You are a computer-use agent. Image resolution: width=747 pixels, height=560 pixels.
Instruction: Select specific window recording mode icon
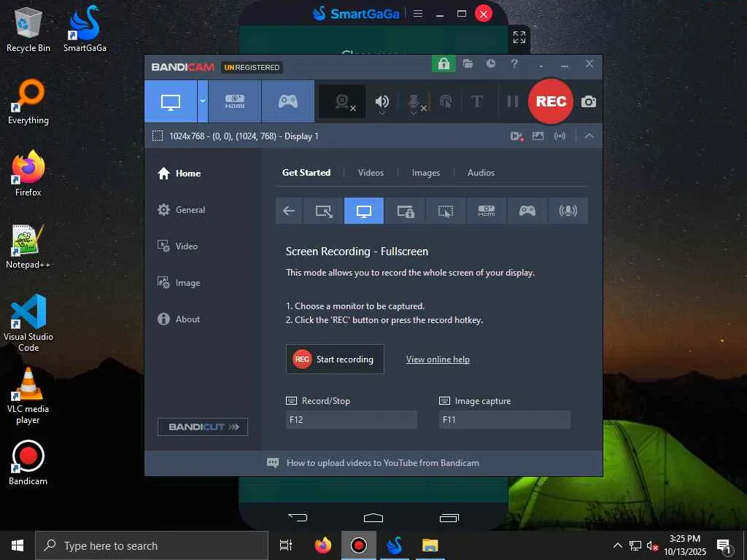(x=406, y=211)
